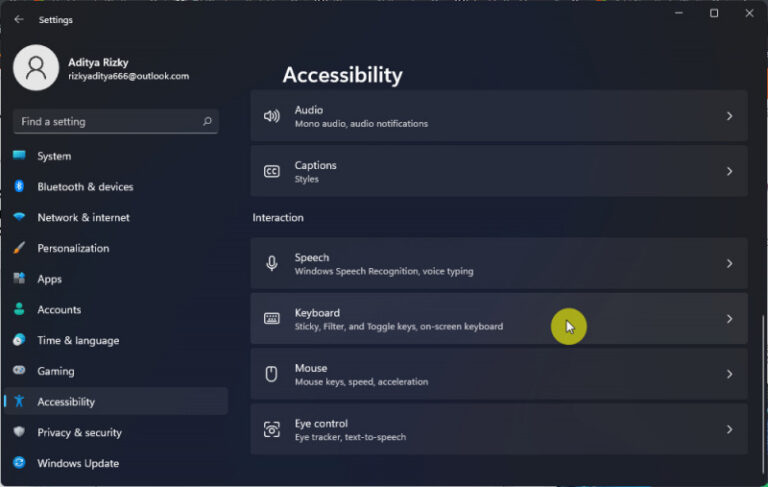
Task: Click the user profile avatar
Action: 36,68
